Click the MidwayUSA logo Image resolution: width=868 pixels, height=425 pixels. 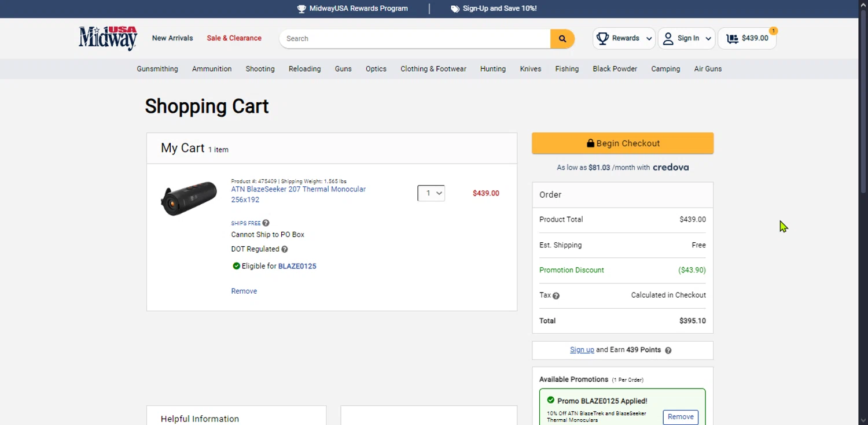coord(108,38)
